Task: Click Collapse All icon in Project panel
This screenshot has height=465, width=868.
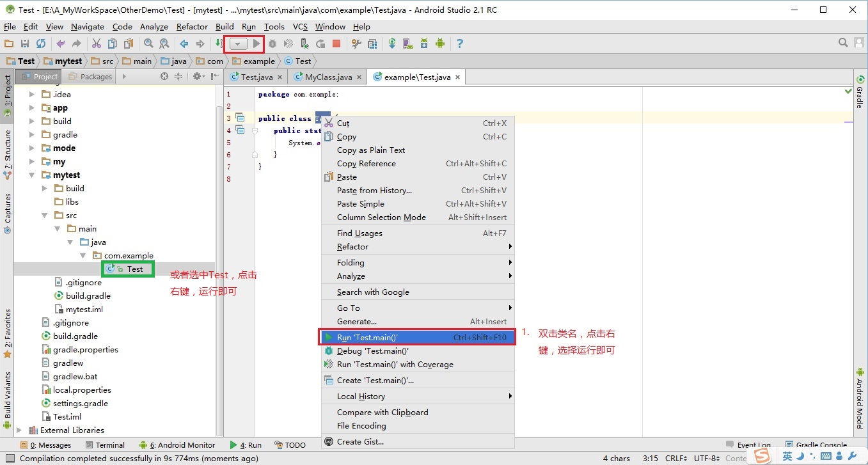Action: coord(178,76)
